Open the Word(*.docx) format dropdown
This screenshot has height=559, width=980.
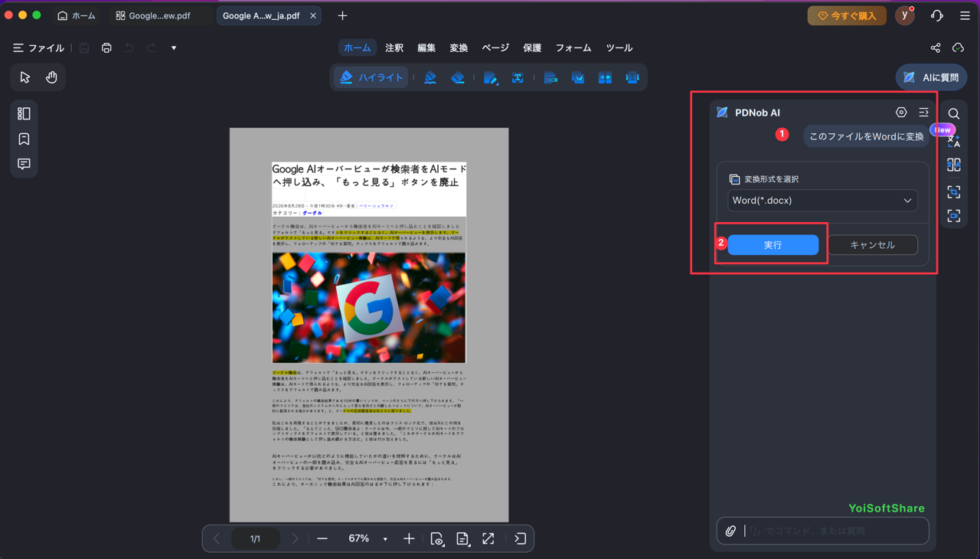(x=822, y=201)
